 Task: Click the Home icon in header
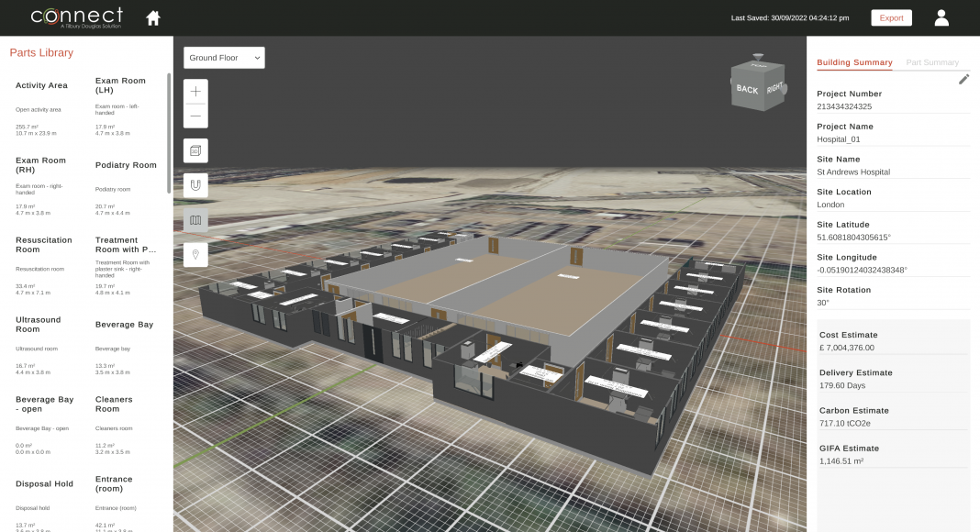click(x=153, y=18)
